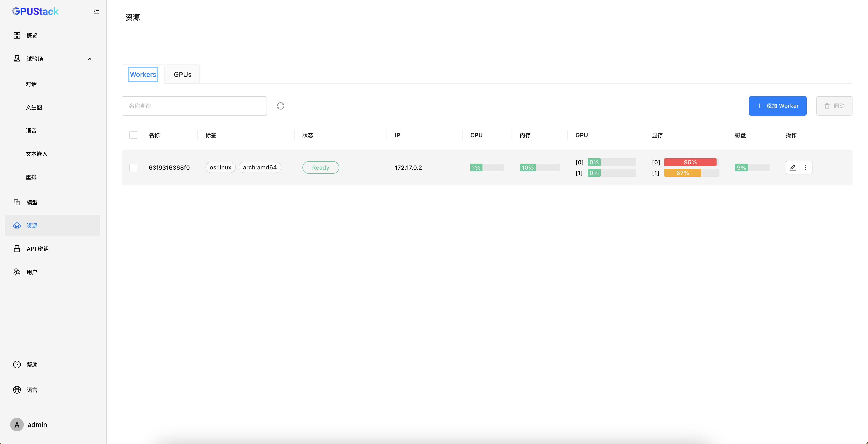The height and width of the screenshot is (444, 868).
Task: Click the 添加 Worker button
Action: click(777, 106)
